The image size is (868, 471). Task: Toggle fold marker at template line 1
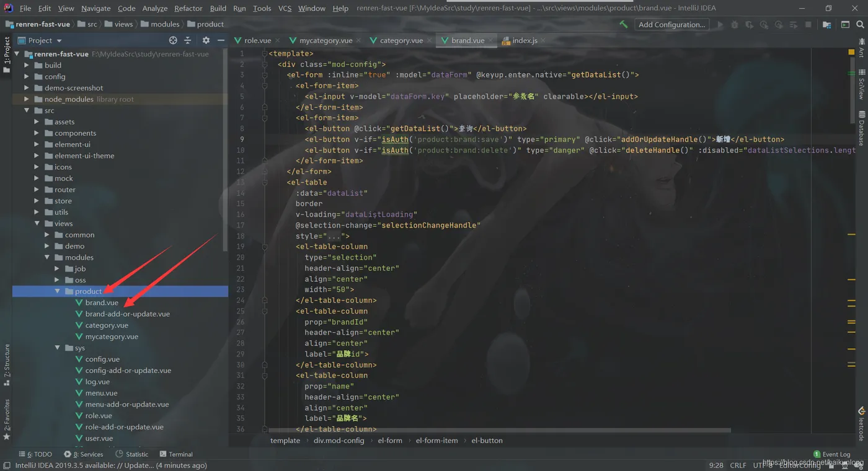point(264,53)
